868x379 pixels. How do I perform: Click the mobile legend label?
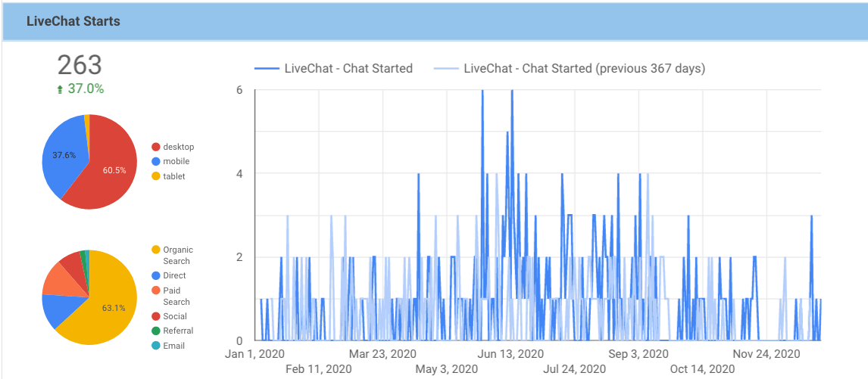[176, 162]
